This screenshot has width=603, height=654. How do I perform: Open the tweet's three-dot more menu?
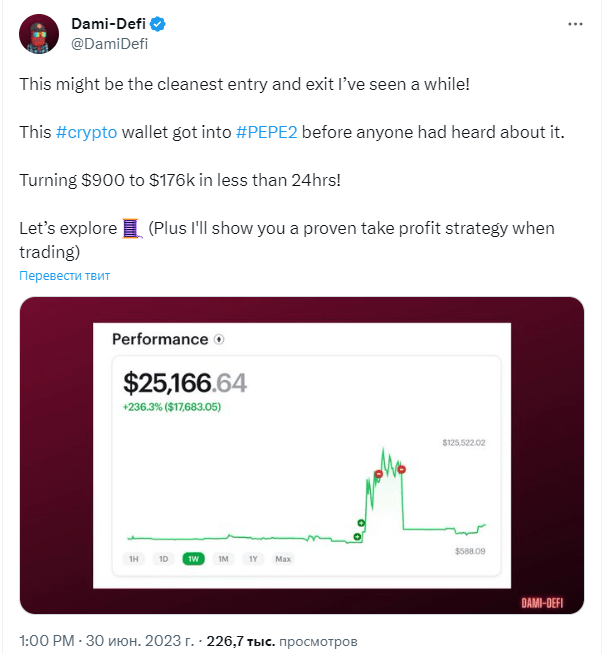point(575,23)
